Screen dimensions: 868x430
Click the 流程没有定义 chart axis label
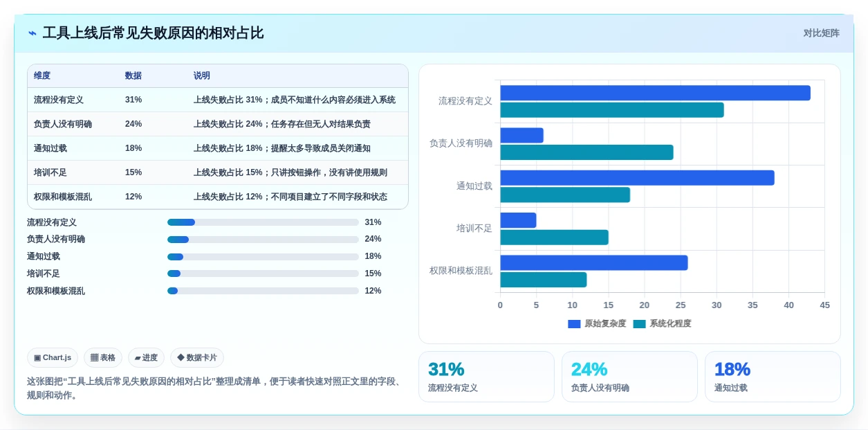(x=465, y=101)
